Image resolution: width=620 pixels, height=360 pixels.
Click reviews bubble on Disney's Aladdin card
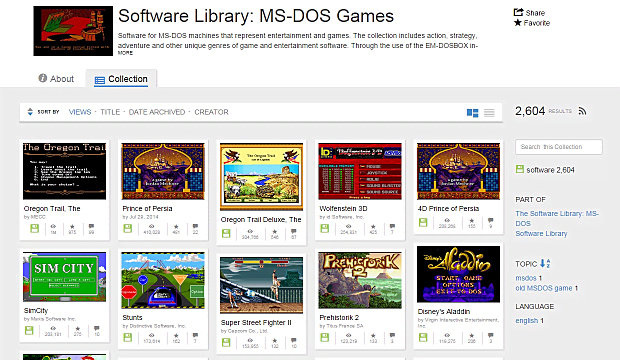pyautogui.click(x=490, y=335)
